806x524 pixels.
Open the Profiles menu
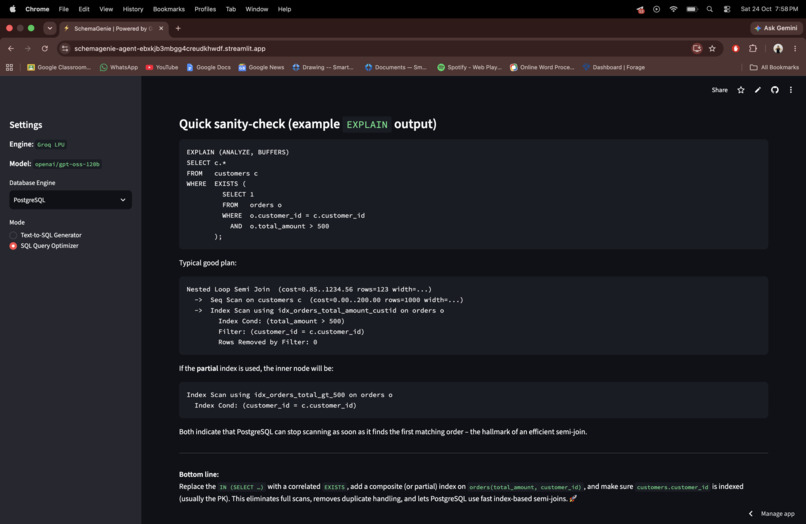click(x=205, y=9)
